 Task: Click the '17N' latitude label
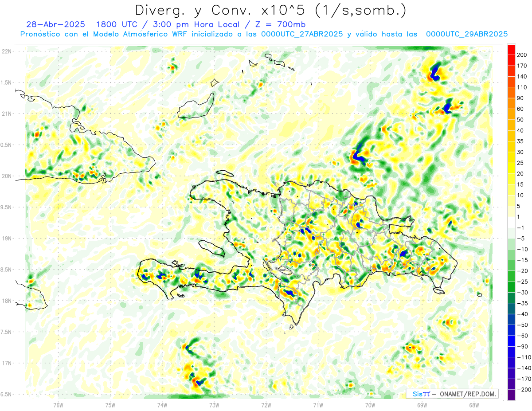6,363
